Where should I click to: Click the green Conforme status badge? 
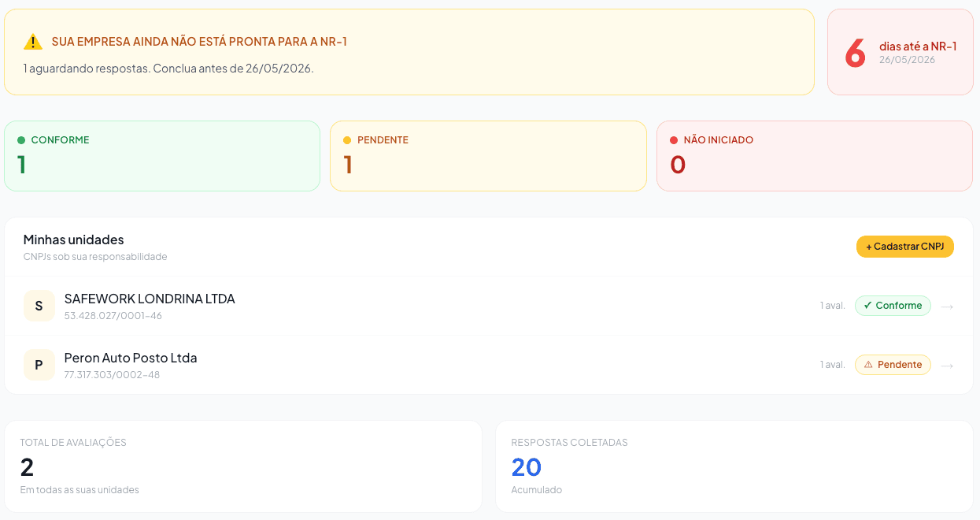[x=893, y=306]
